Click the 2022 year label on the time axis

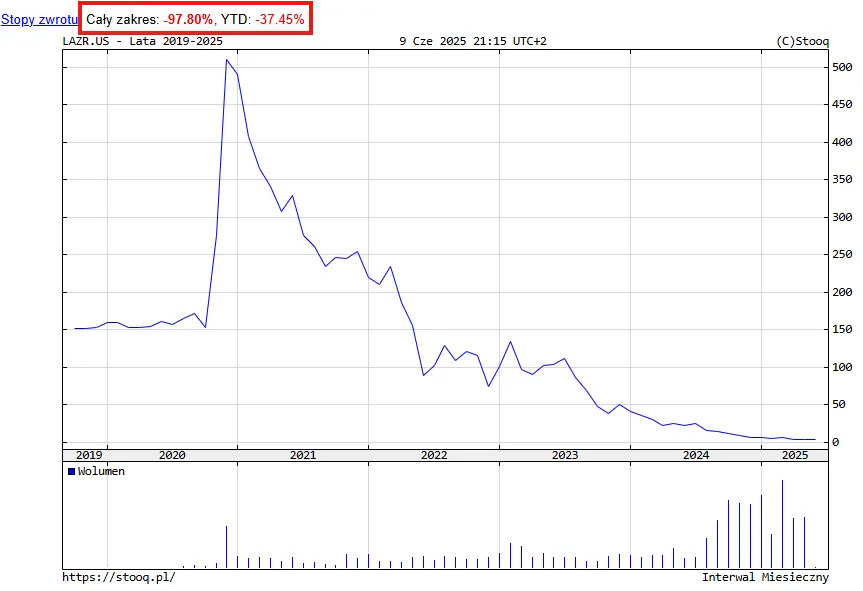[x=434, y=455]
